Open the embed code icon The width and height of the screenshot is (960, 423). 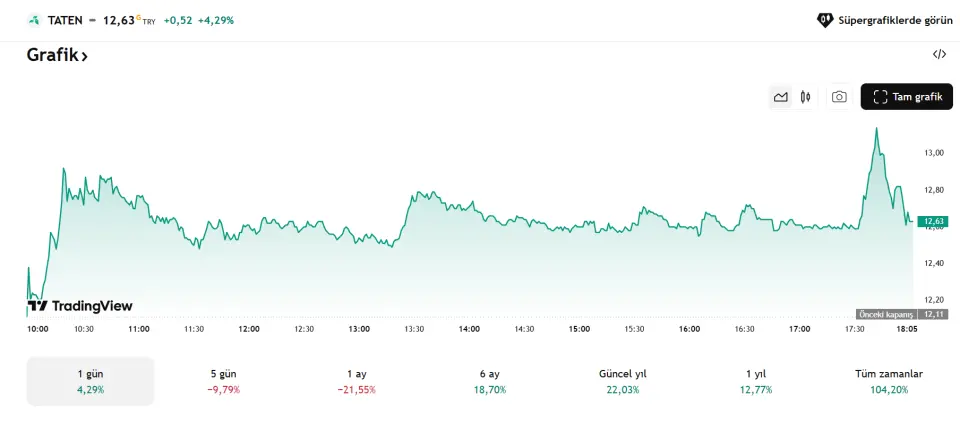[939, 55]
